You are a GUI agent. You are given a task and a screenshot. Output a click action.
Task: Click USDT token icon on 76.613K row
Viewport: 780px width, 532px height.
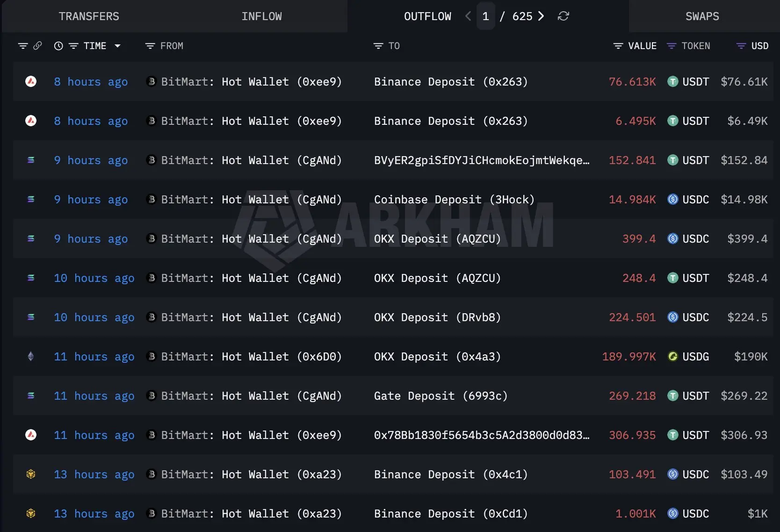[672, 81]
